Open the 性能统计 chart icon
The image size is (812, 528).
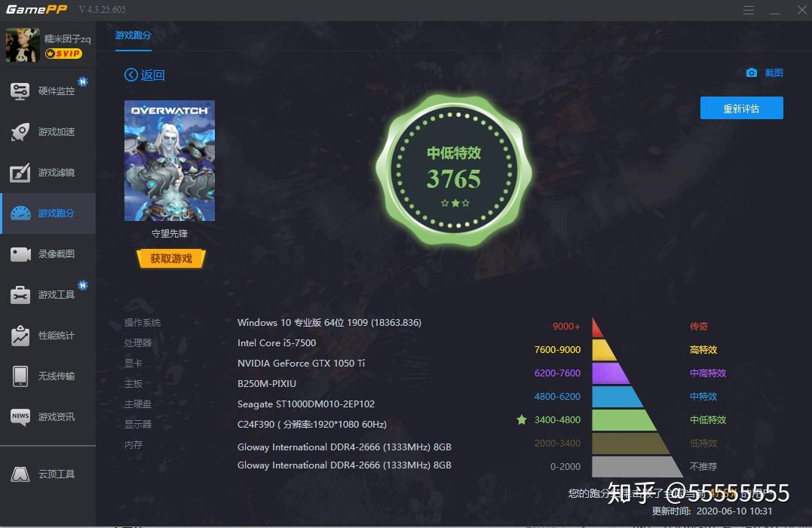(20, 335)
